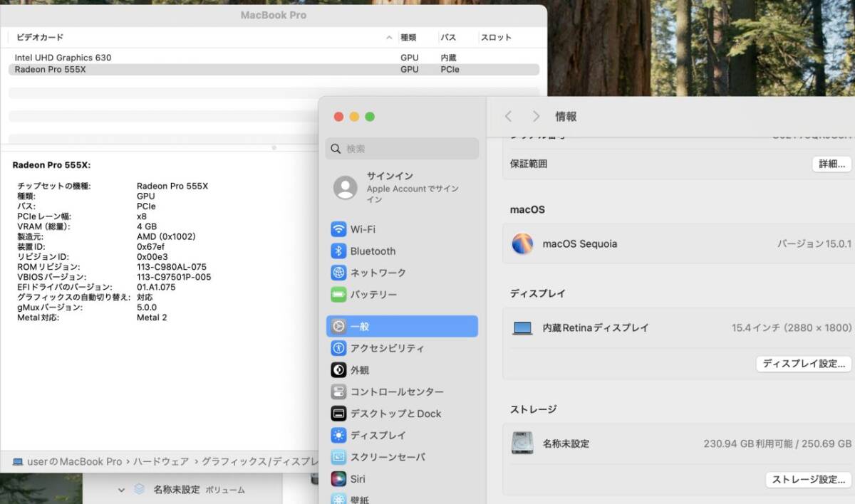The image size is (855, 504).
Task: Click the スロット column header
Action: (496, 38)
